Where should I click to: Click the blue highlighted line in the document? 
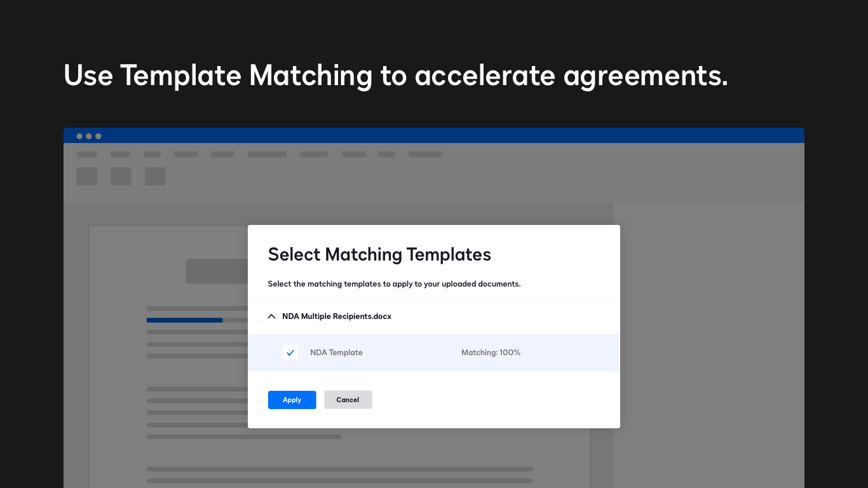click(184, 320)
